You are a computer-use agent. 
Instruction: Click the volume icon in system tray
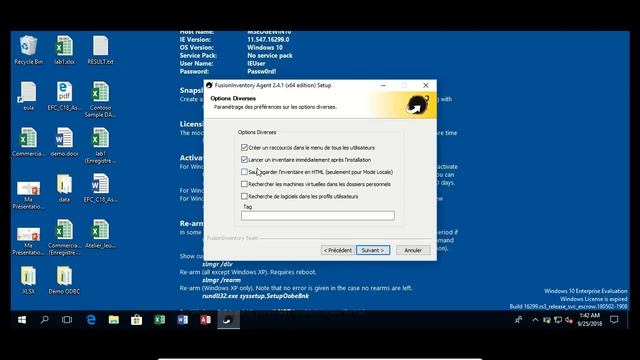pyautogui.click(x=569, y=320)
